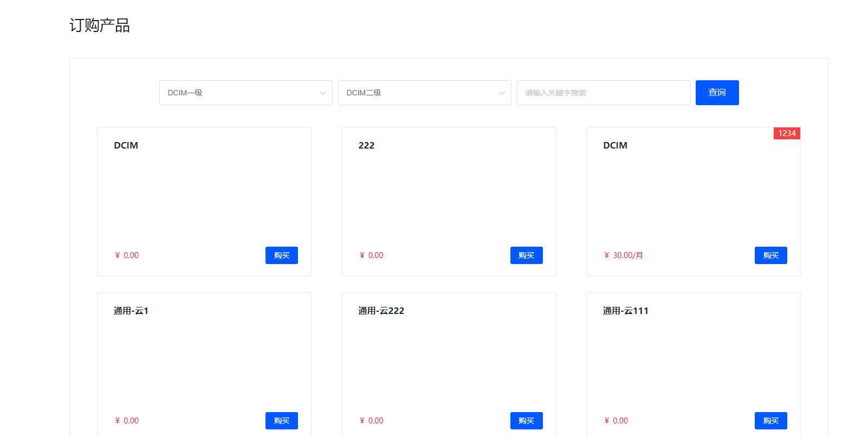
Task: Click the keyword search input field
Action: coord(603,93)
